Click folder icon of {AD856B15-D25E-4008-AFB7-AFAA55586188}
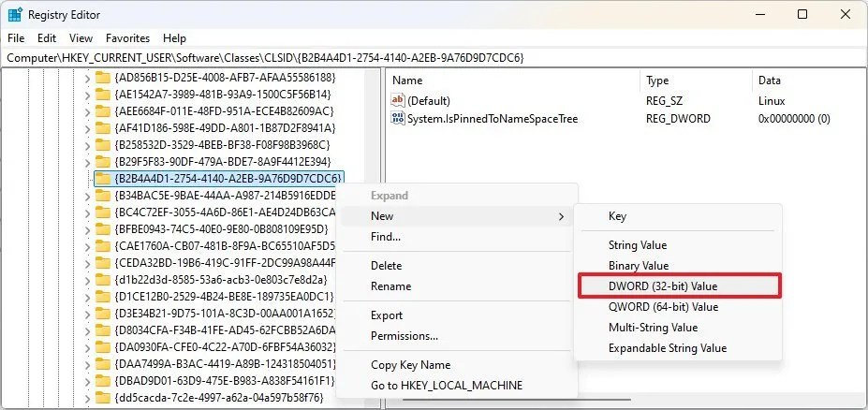 click(x=102, y=77)
